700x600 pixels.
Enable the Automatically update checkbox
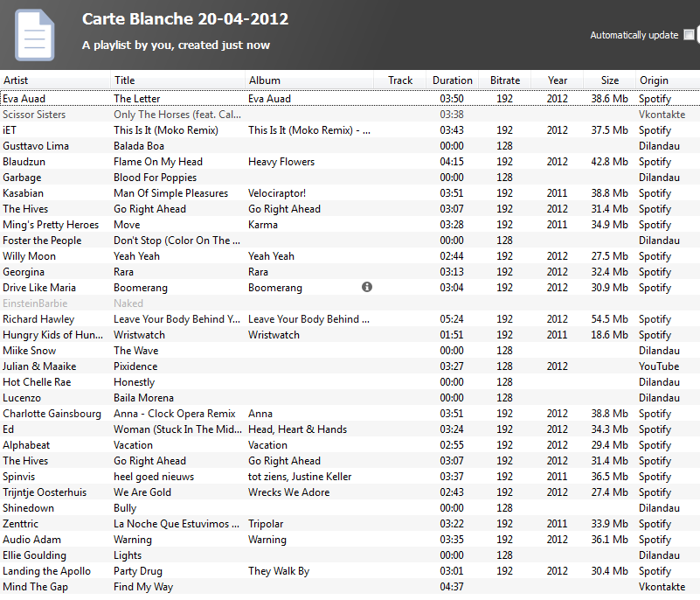(x=689, y=35)
